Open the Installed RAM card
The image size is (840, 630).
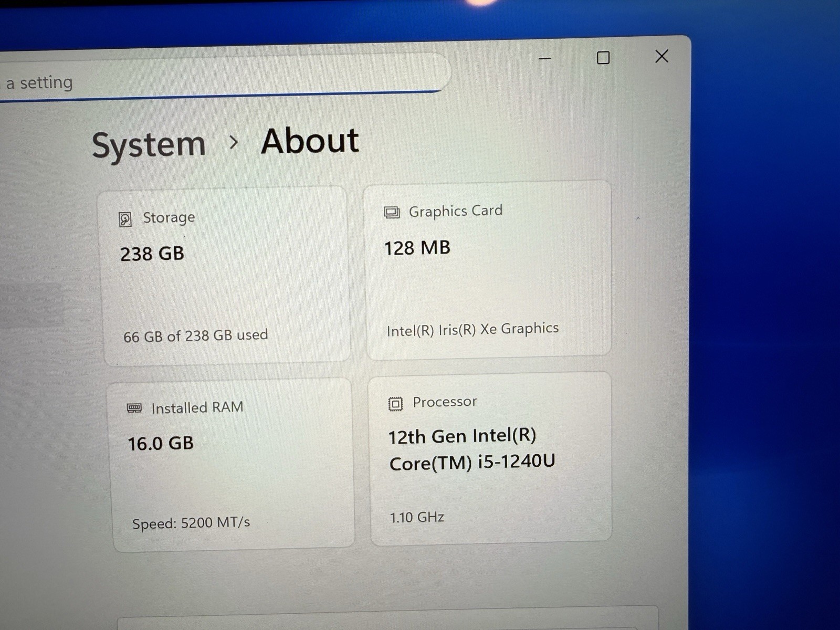[x=231, y=465]
